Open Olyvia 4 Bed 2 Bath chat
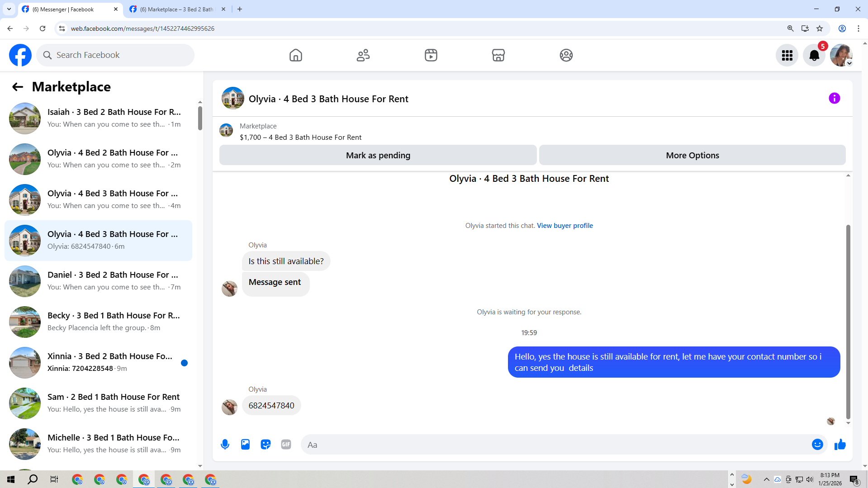This screenshot has width=868, height=488. click(x=98, y=159)
